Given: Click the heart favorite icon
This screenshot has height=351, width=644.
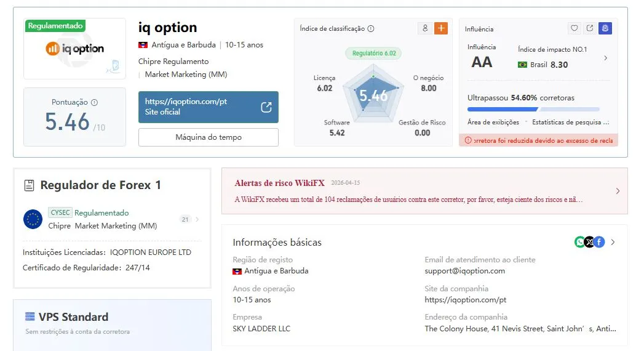Looking at the screenshot, I should point(574,28).
